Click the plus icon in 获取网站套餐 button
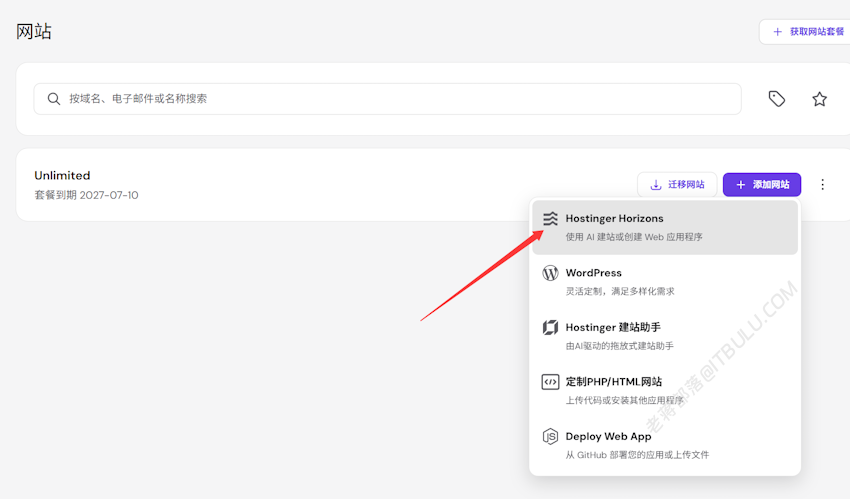This screenshot has height=499, width=850. click(777, 32)
